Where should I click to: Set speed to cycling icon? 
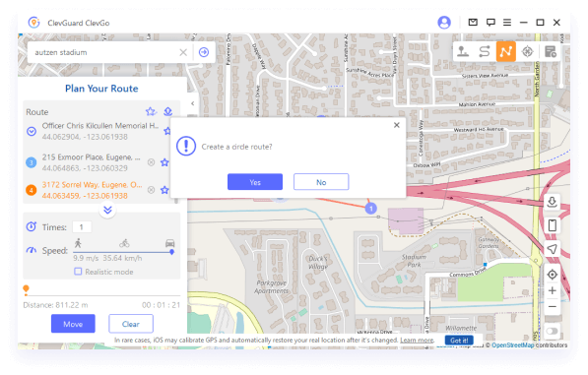(124, 243)
